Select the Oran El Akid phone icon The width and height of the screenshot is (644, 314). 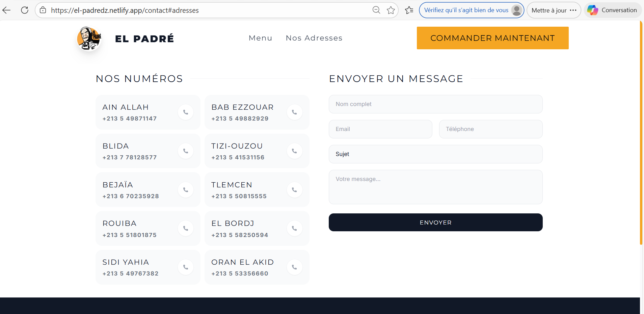coord(294,267)
